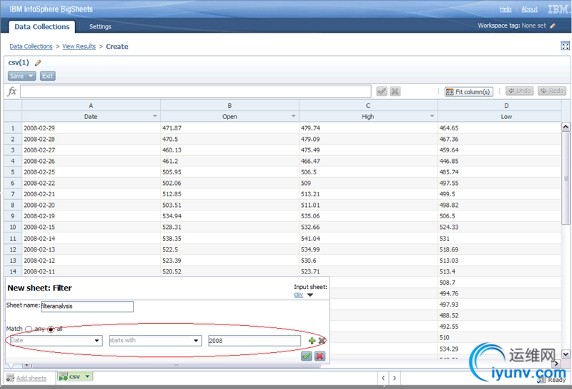Click cell with High value 541.04
The width and height of the screenshot is (572, 389).
click(368, 239)
